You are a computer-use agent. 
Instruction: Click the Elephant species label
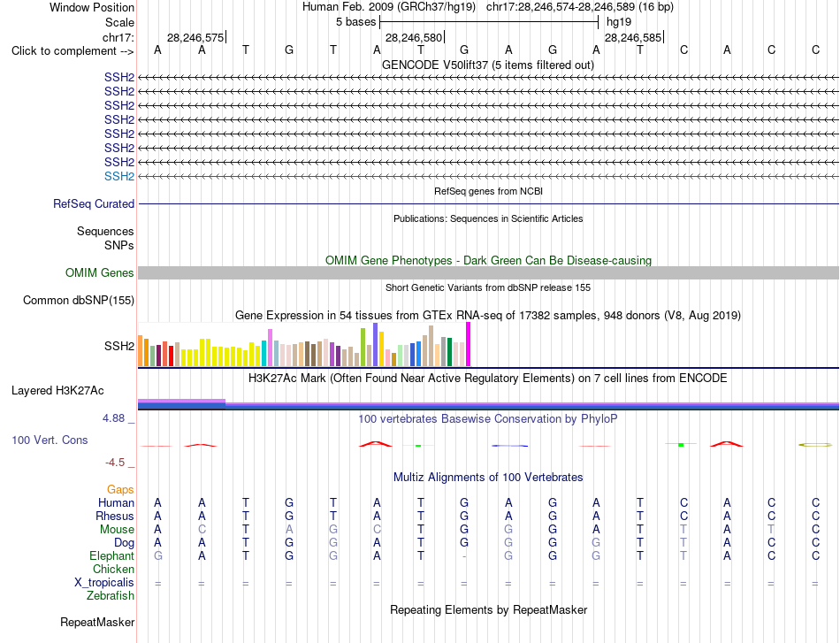[x=111, y=555]
